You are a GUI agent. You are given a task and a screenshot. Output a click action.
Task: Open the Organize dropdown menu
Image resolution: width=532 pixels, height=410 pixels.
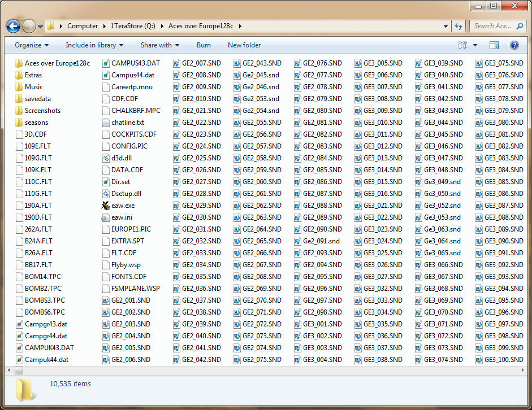pyautogui.click(x=32, y=45)
